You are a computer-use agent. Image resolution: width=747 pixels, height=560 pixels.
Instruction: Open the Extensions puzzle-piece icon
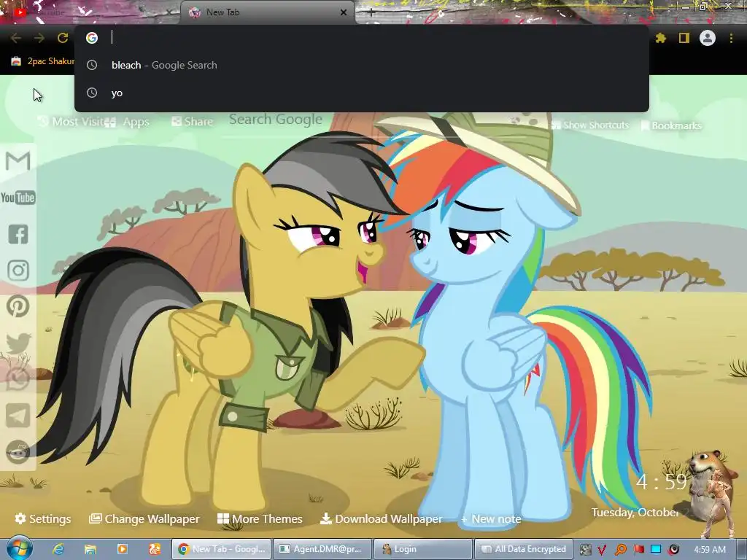[x=660, y=38]
